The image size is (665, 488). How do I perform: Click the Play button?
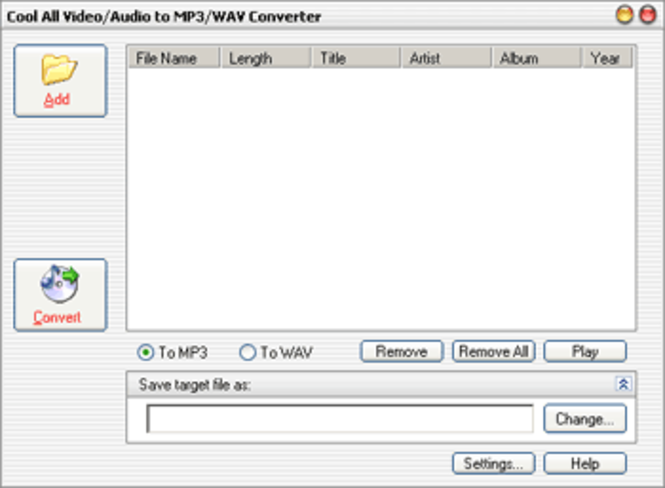click(585, 351)
